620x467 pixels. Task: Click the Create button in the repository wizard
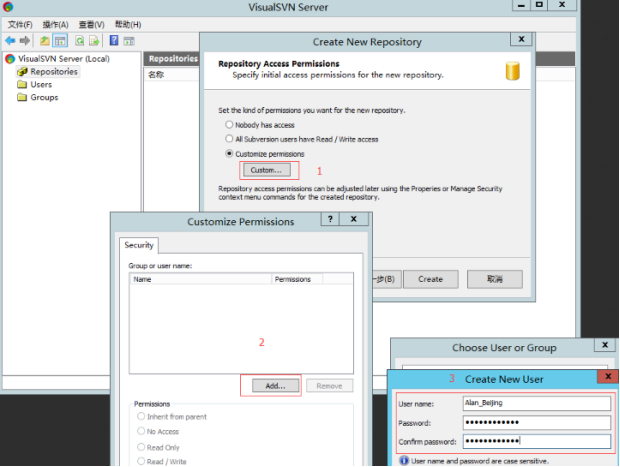coord(430,279)
